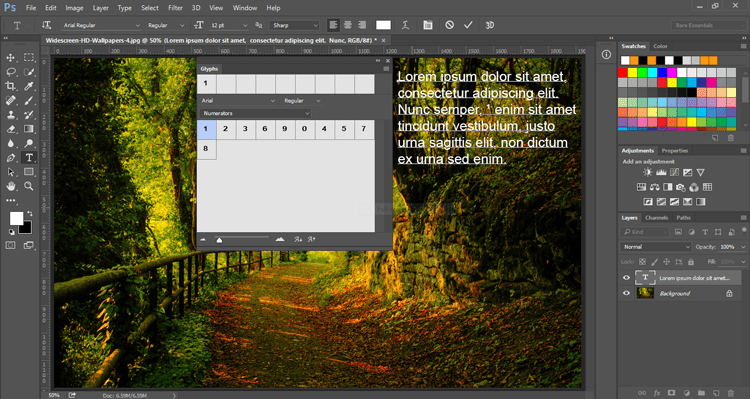
Task: Select the Dodge tool
Action: point(29,144)
